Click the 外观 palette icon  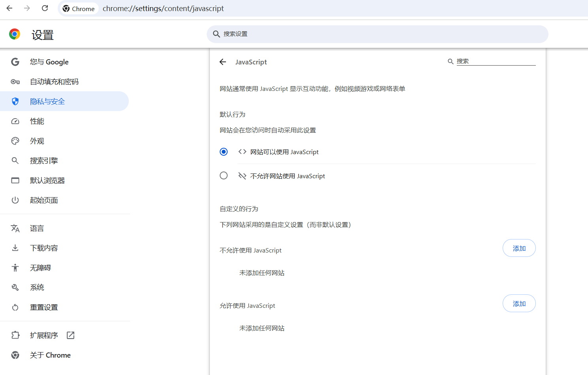coord(15,141)
